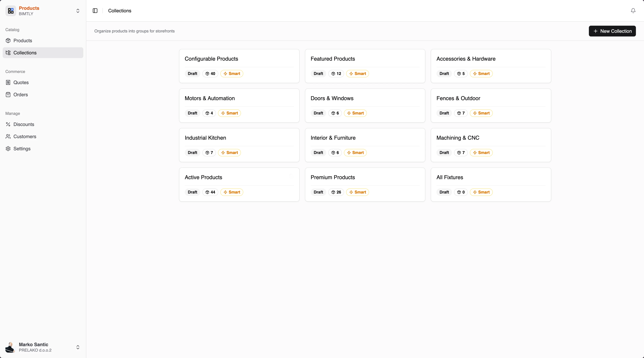Image resolution: width=644 pixels, height=358 pixels.
Task: Open the notification bell
Action: (x=633, y=11)
